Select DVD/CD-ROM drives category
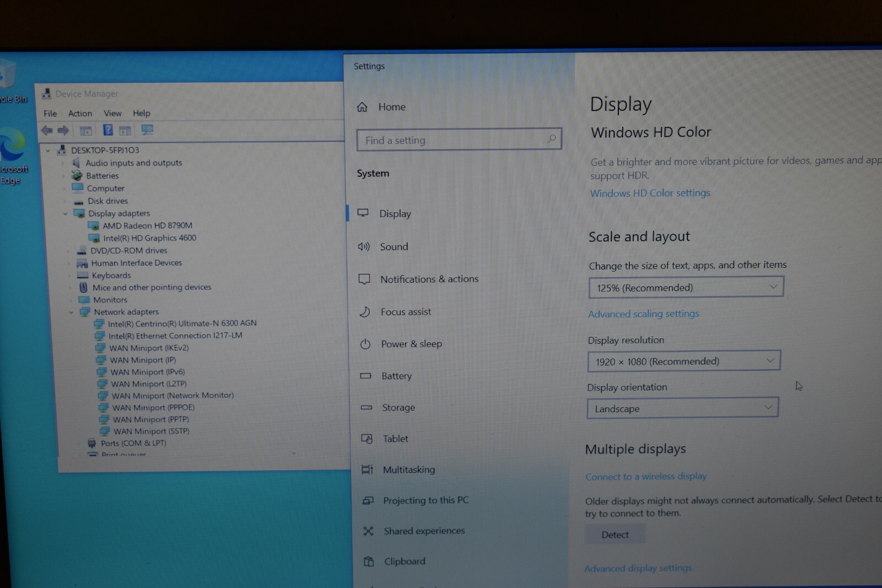 click(x=128, y=251)
